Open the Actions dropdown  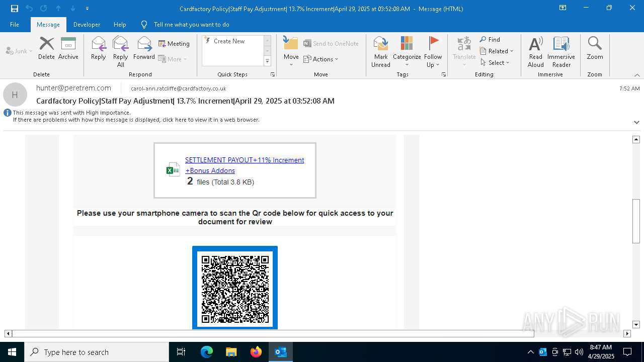pos(321,59)
